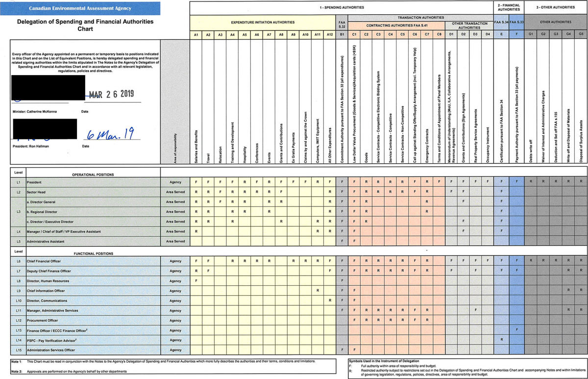The image size is (588, 379).
Task: Select column header C3
Action: click(x=378, y=34)
